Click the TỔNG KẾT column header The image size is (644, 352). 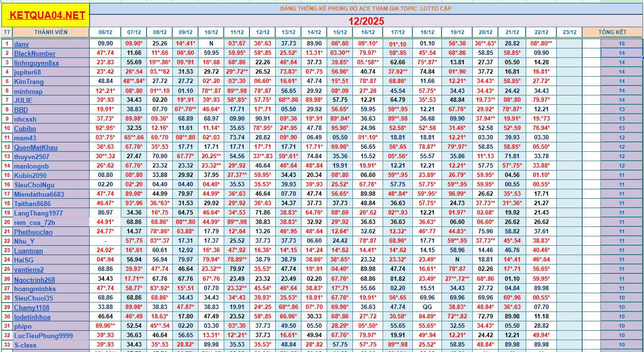612,32
